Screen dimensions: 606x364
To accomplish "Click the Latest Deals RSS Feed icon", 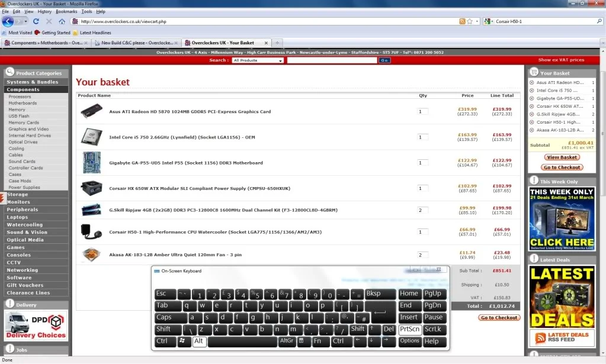I will click(x=540, y=338).
